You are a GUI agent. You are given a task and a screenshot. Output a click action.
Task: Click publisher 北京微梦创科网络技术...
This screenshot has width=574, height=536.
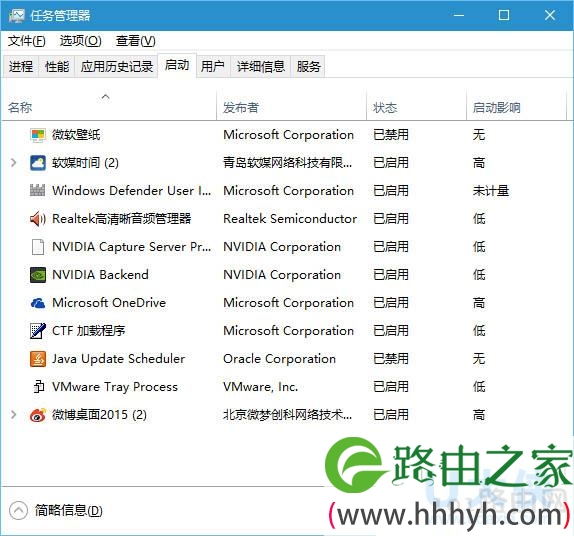(287, 415)
